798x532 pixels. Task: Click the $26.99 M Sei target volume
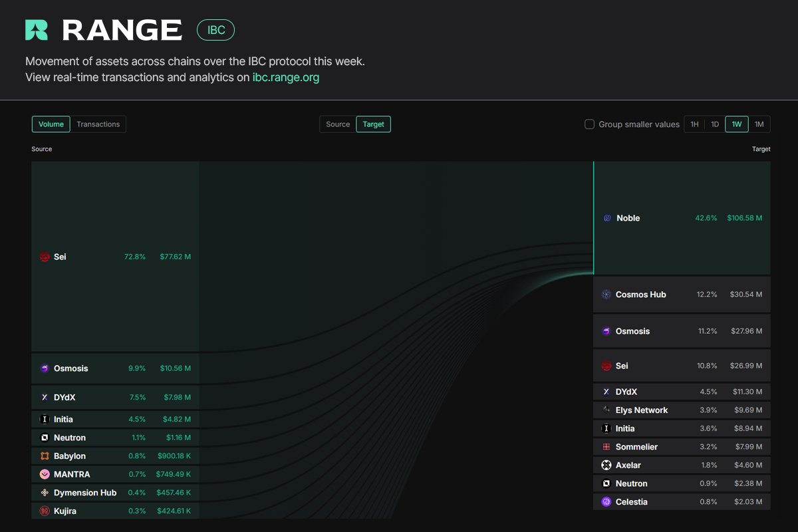point(746,366)
